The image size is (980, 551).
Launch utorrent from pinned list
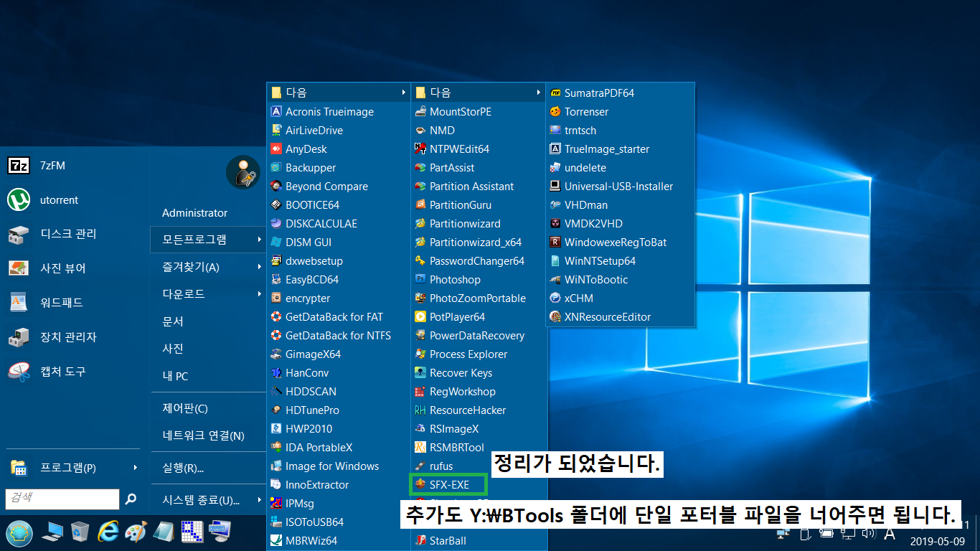point(43,200)
